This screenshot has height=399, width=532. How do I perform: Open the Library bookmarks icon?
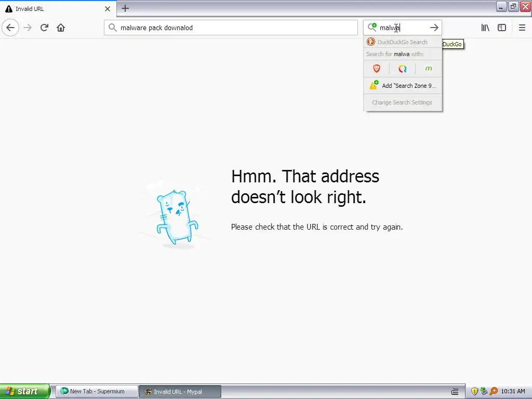click(485, 28)
